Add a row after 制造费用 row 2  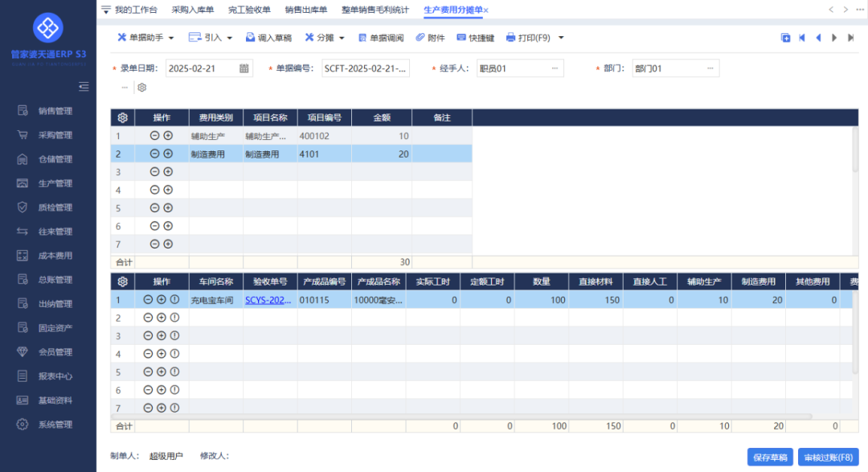(168, 154)
